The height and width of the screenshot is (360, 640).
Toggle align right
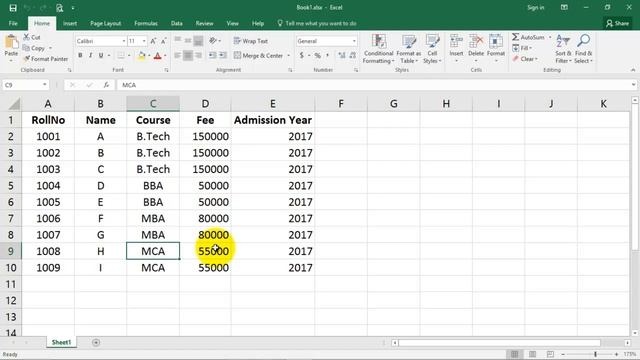[x=198, y=56]
